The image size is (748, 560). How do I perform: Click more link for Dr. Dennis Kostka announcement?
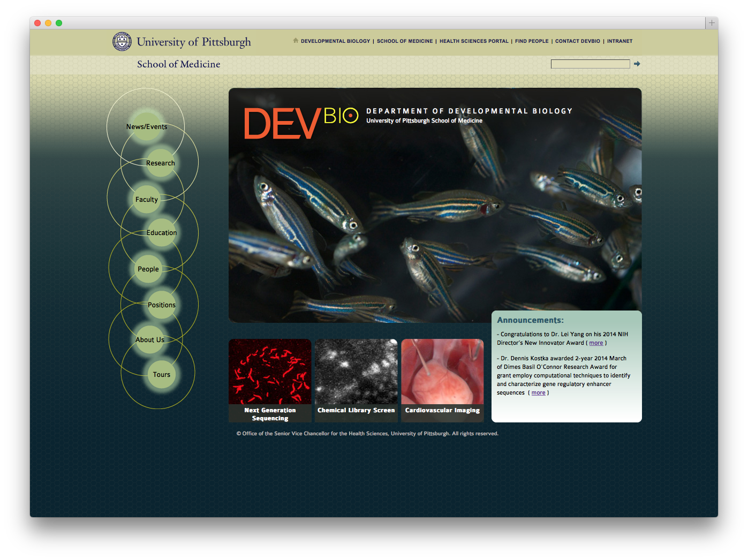point(538,393)
